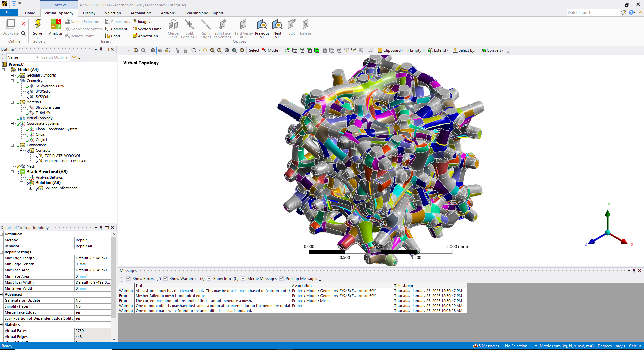Image resolution: width=644 pixels, height=350 pixels.
Task: Collapse the Static Structural (A5) tree node
Action: 12,172
